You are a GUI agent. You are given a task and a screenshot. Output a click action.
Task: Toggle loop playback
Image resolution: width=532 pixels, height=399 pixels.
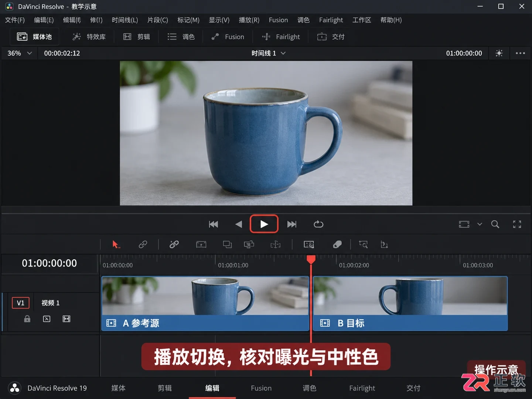pos(318,224)
